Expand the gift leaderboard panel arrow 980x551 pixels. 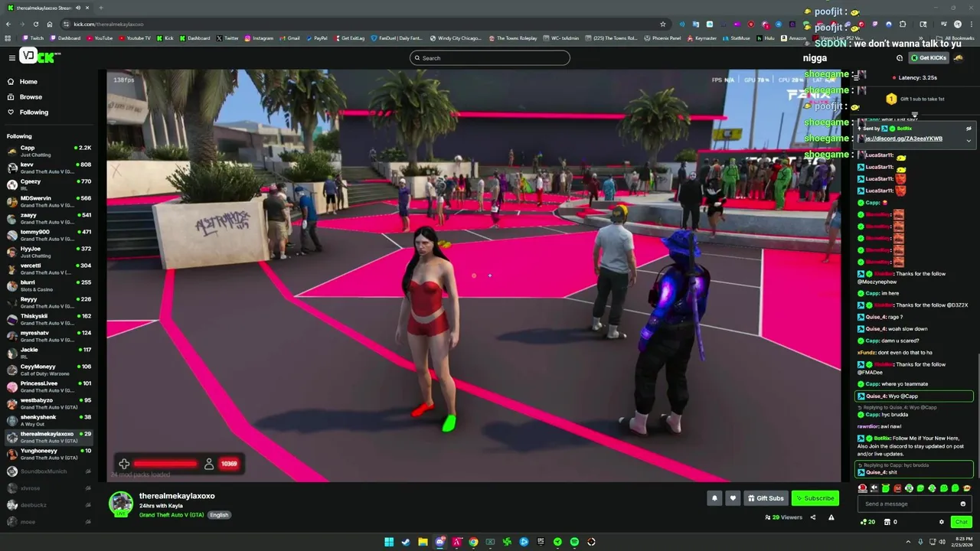point(914,114)
